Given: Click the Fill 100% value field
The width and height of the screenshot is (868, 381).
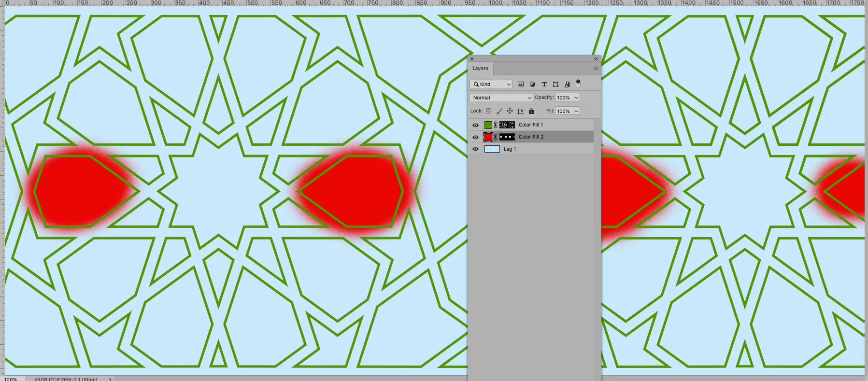Looking at the screenshot, I should click(564, 111).
